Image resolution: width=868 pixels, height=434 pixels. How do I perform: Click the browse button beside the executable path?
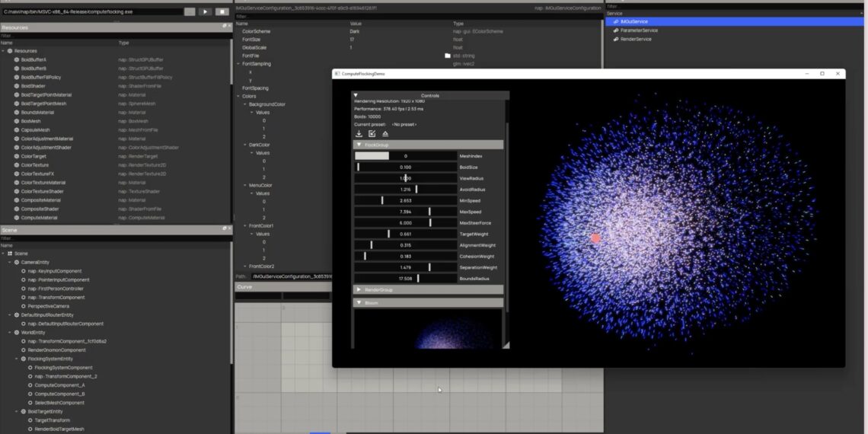[189, 11]
